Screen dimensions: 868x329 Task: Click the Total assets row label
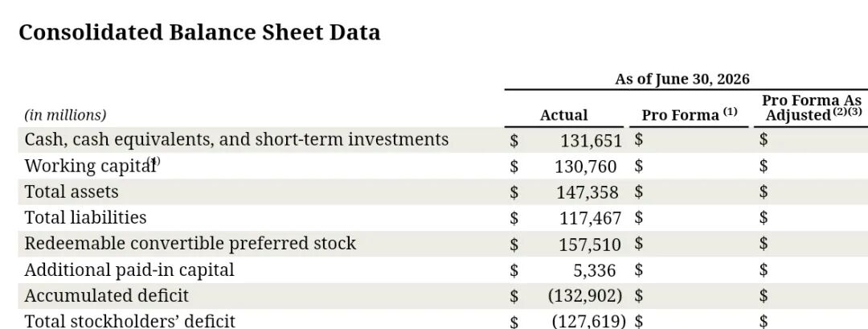(72, 192)
